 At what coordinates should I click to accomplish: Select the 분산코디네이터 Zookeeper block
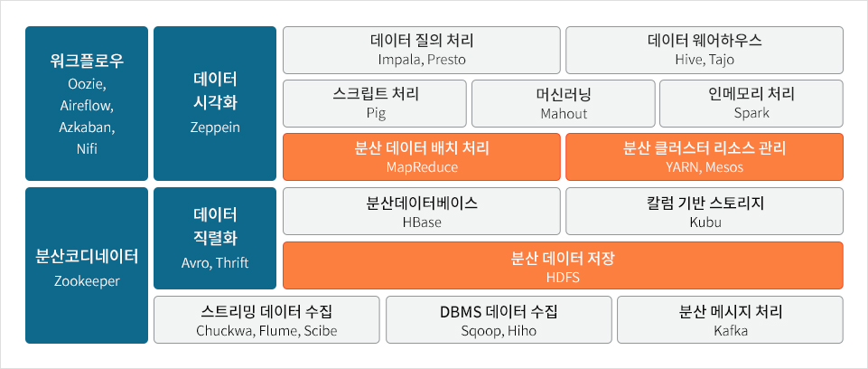pos(87,266)
